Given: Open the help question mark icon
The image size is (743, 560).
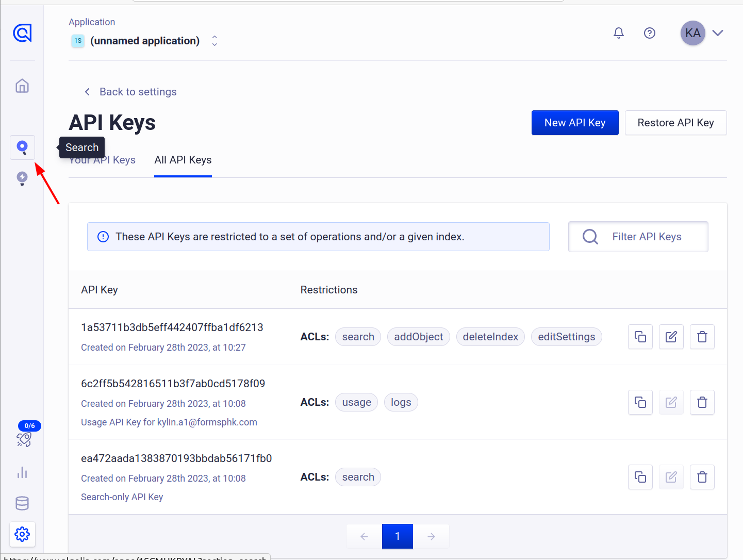Looking at the screenshot, I should point(650,33).
